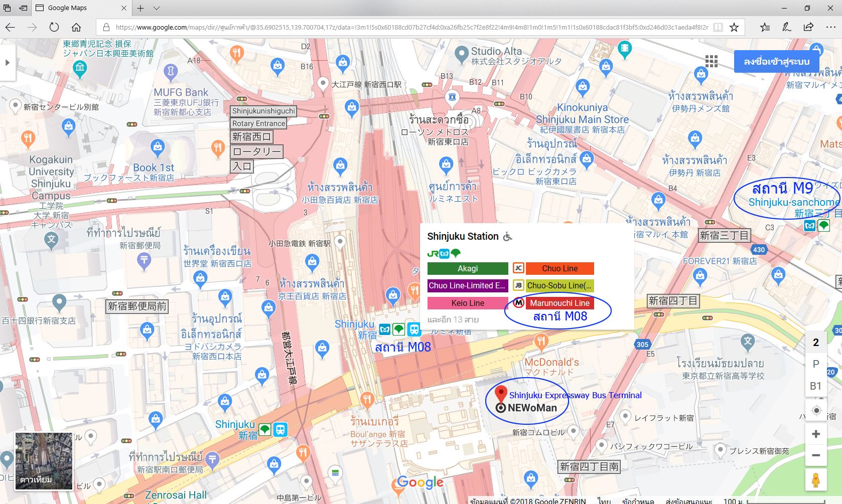The width and height of the screenshot is (842, 504).
Task: Open the tab list dropdown chevron
Action: (x=157, y=8)
